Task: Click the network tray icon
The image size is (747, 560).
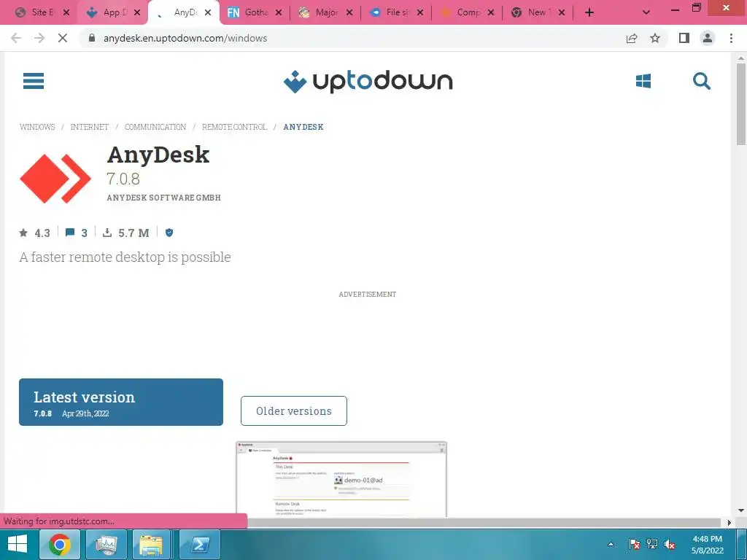Action: click(651, 544)
